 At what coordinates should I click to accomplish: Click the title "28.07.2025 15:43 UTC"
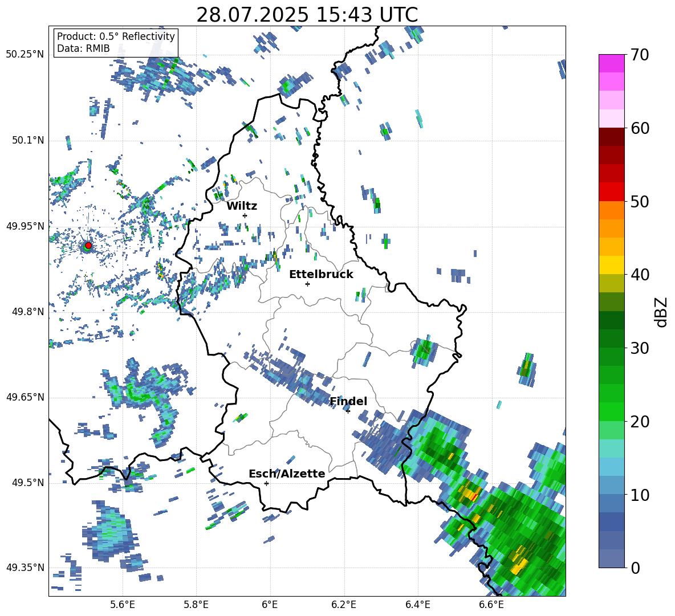coord(307,15)
